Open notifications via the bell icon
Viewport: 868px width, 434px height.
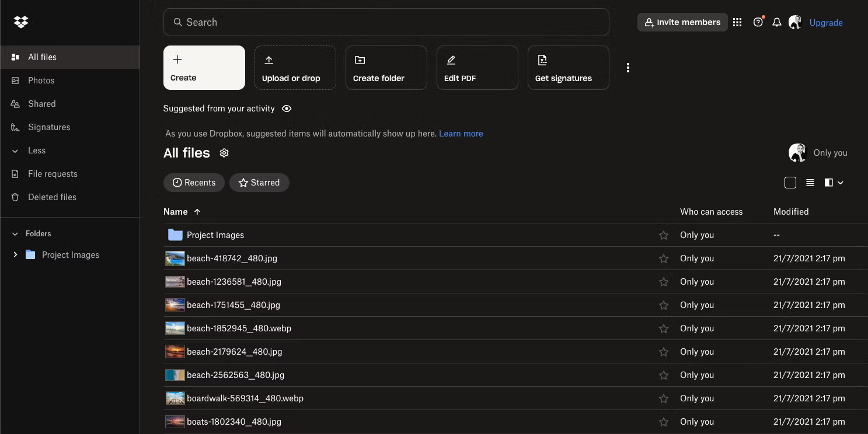777,22
